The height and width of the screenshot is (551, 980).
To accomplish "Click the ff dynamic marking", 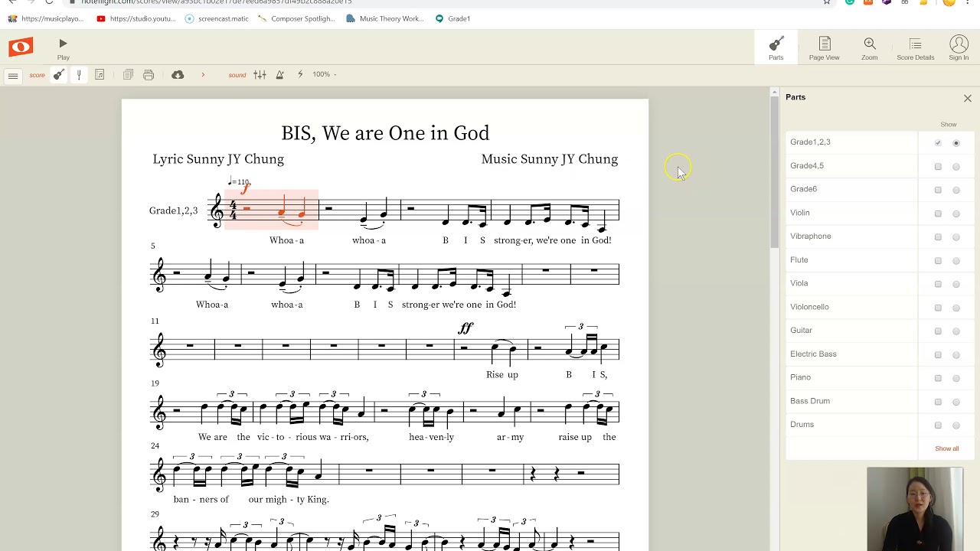I will (x=465, y=328).
